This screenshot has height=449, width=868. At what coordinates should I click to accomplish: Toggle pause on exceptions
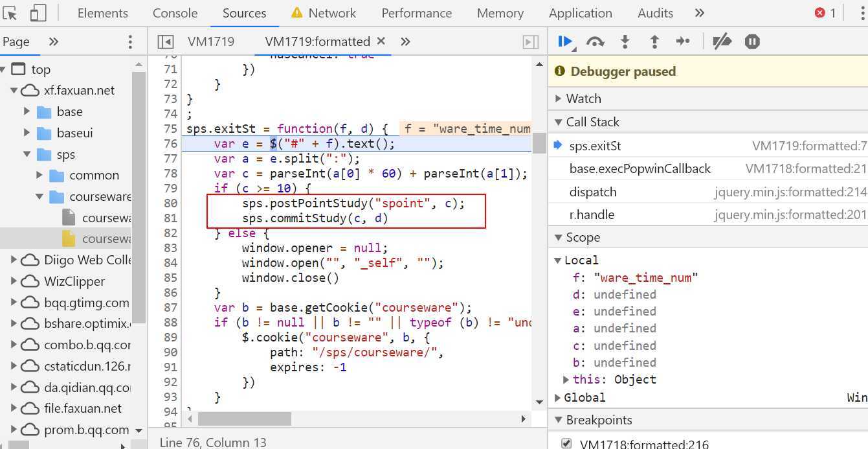[751, 41]
